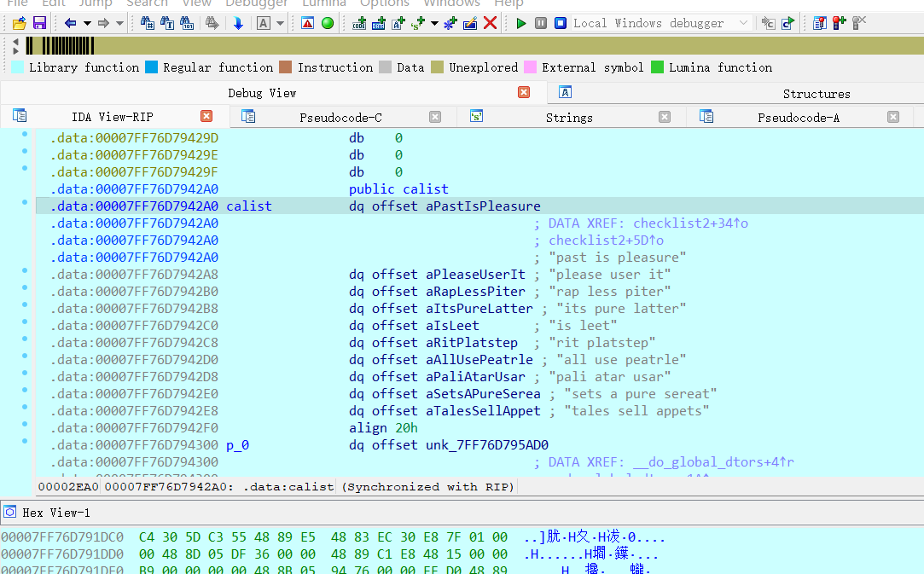Screen dimensions: 924x574
Task: Open the Local Windows debugger combo box
Action: pos(661,23)
